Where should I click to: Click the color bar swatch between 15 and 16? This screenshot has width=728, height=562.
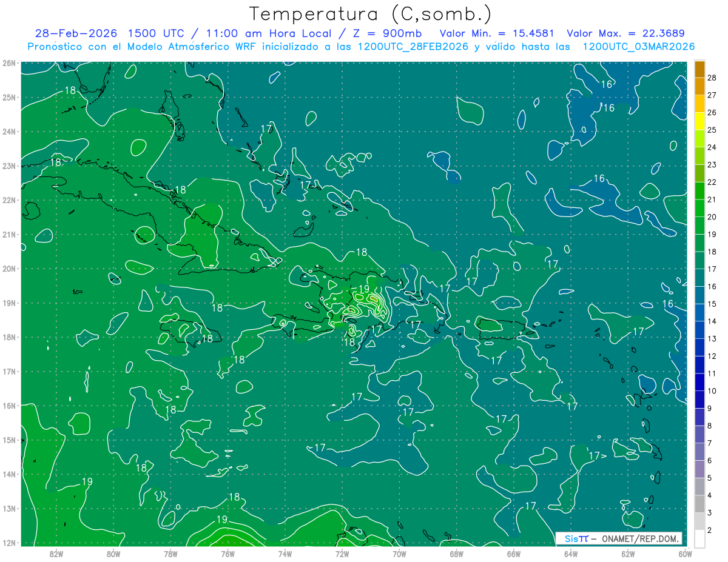point(699,295)
